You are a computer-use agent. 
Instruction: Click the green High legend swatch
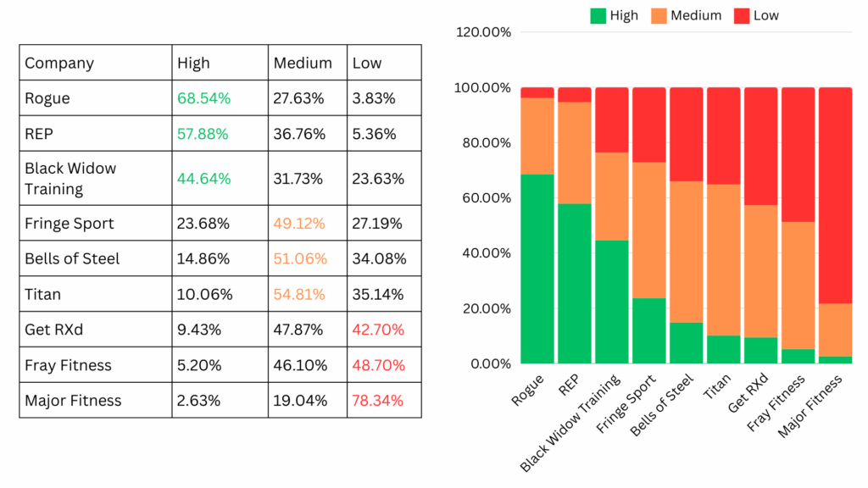pos(598,15)
